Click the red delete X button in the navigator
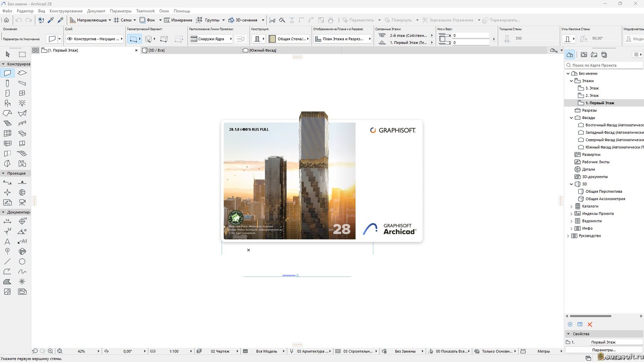This screenshot has width=644, height=362. click(x=590, y=324)
